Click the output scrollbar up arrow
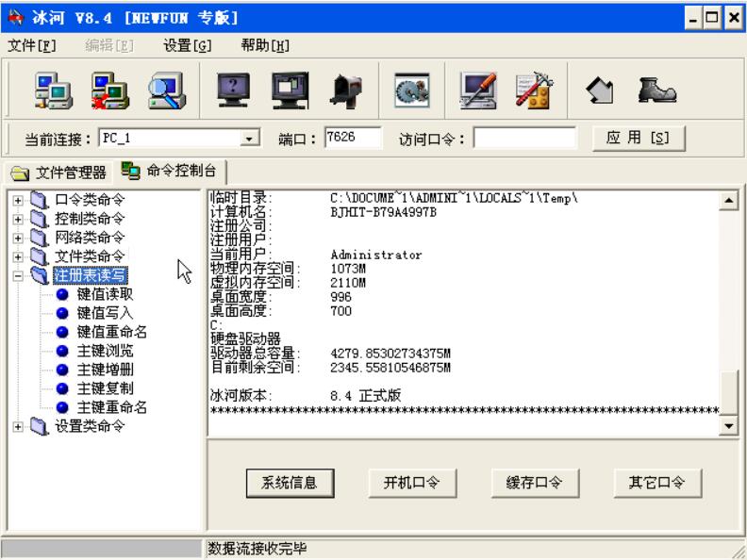Screen dimensions: 747x560 point(729,201)
